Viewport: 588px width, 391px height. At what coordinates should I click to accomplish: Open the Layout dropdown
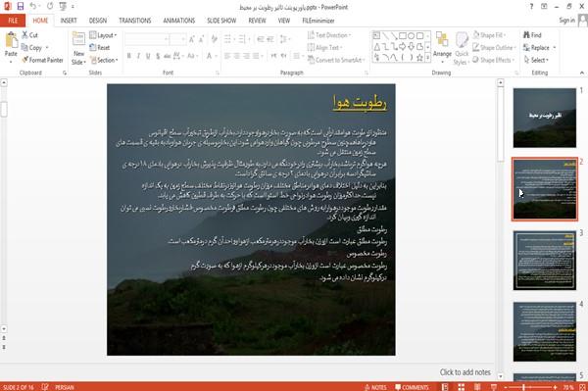[103, 35]
